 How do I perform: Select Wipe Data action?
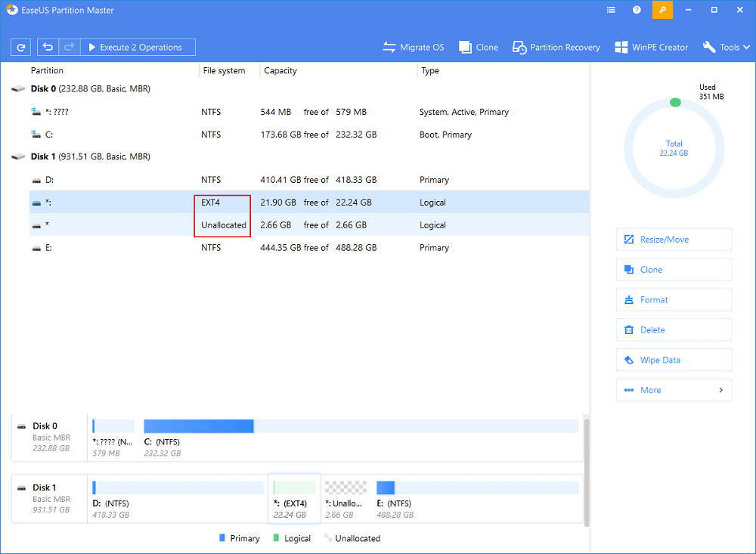(x=674, y=361)
